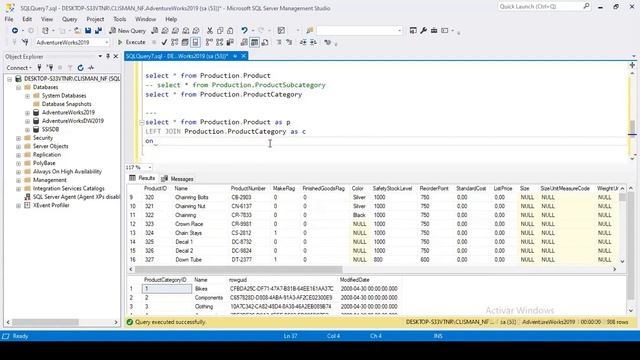Switch to the Messages tab
Image resolution: width=640 pixels, height=360 pixels.
[177, 179]
